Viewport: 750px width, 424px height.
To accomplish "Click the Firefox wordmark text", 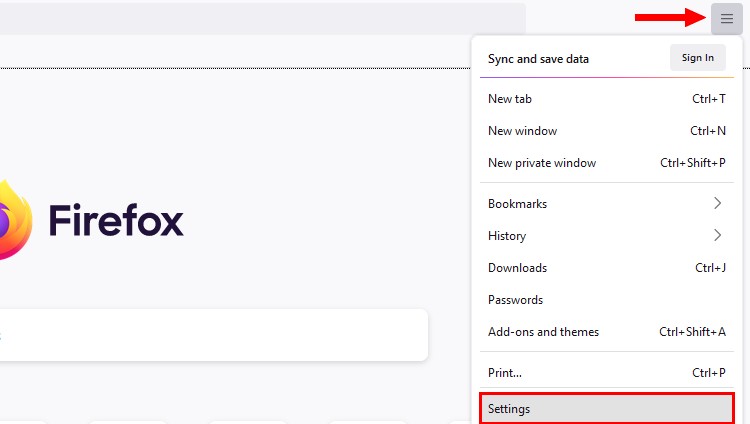I will [116, 220].
